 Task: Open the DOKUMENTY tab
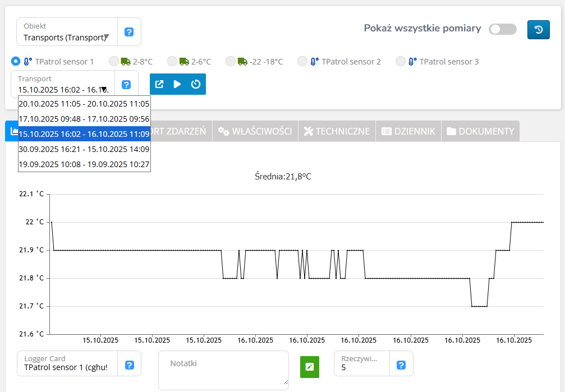coord(480,131)
